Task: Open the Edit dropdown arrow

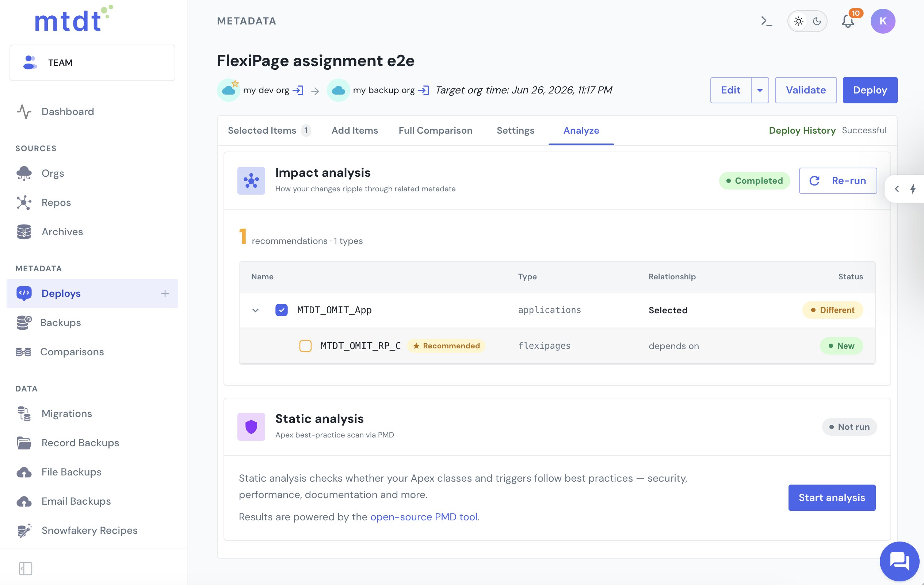Action: tap(760, 90)
